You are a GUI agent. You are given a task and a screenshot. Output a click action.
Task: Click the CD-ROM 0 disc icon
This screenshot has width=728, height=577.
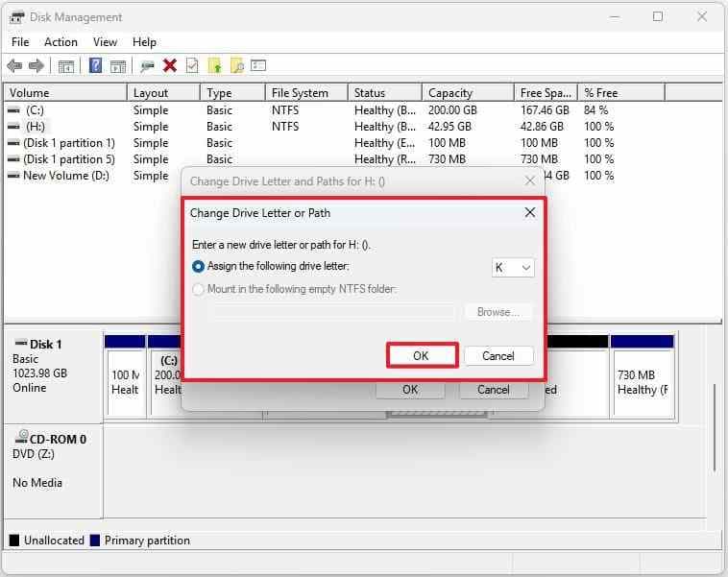pos(21,436)
